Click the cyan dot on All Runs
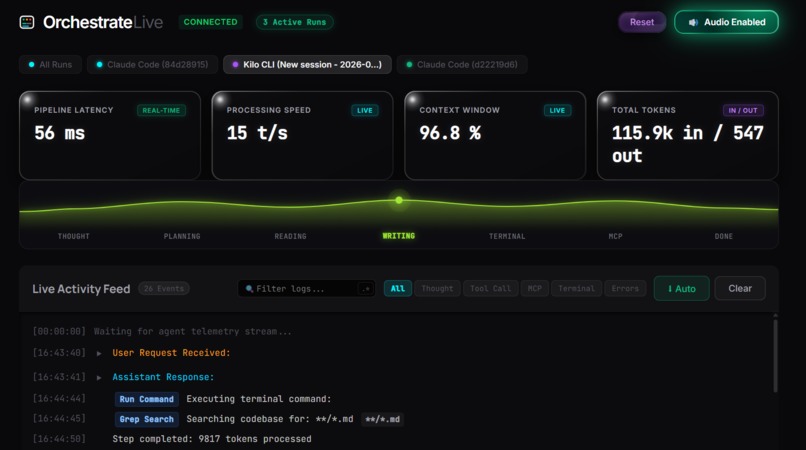806x450 pixels. pos(32,64)
